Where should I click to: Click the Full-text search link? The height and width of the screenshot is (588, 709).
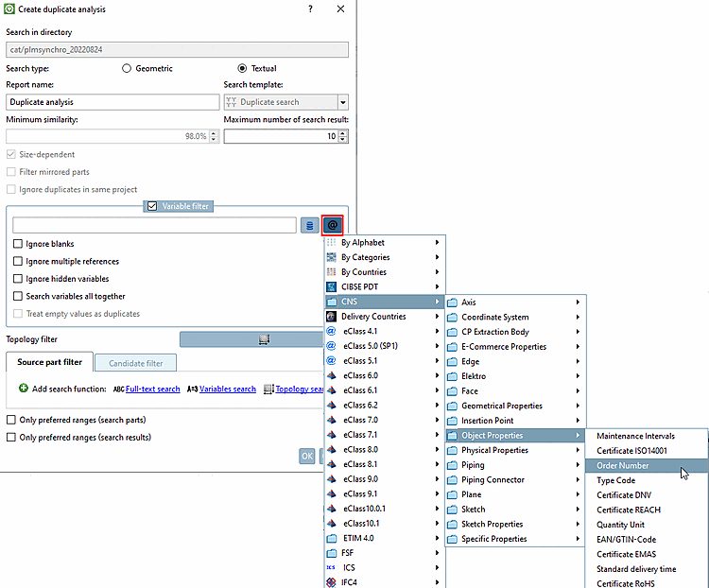coord(152,389)
